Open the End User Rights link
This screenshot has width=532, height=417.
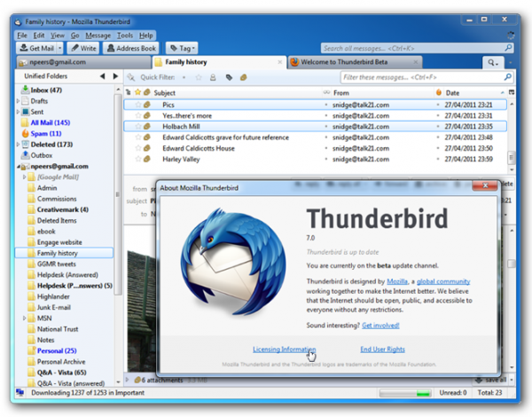click(382, 349)
